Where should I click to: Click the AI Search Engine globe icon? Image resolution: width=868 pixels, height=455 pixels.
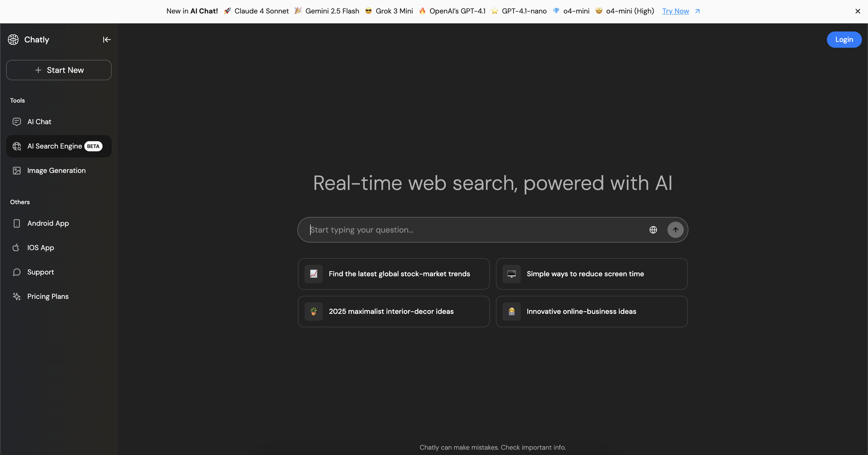coord(16,146)
